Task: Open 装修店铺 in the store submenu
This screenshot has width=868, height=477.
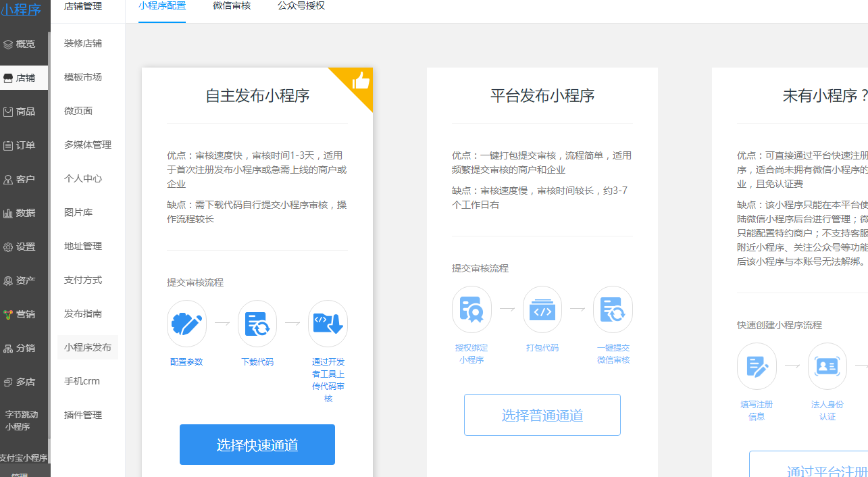Action: coord(83,43)
